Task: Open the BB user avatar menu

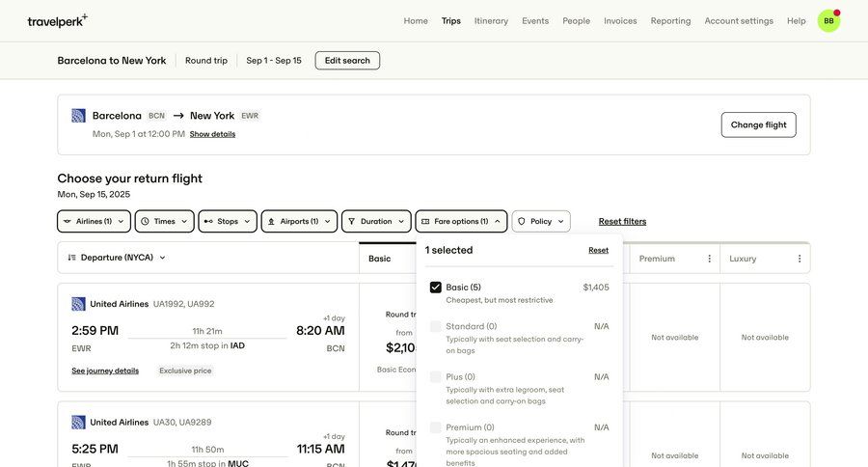Action: [x=828, y=20]
